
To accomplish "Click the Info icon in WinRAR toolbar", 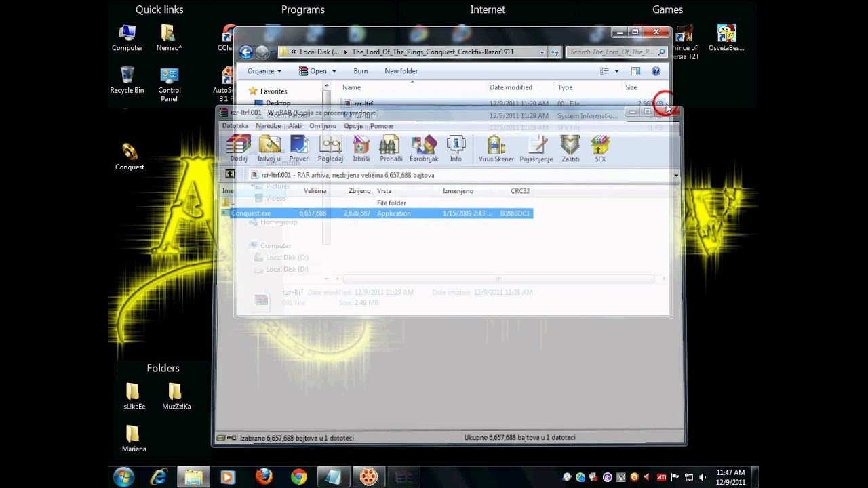I will tap(456, 148).
